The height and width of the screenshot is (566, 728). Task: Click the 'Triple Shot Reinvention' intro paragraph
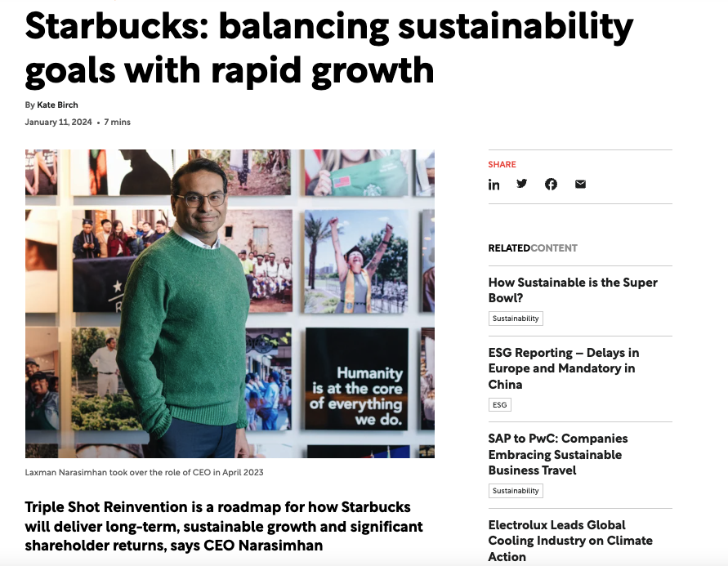click(224, 526)
